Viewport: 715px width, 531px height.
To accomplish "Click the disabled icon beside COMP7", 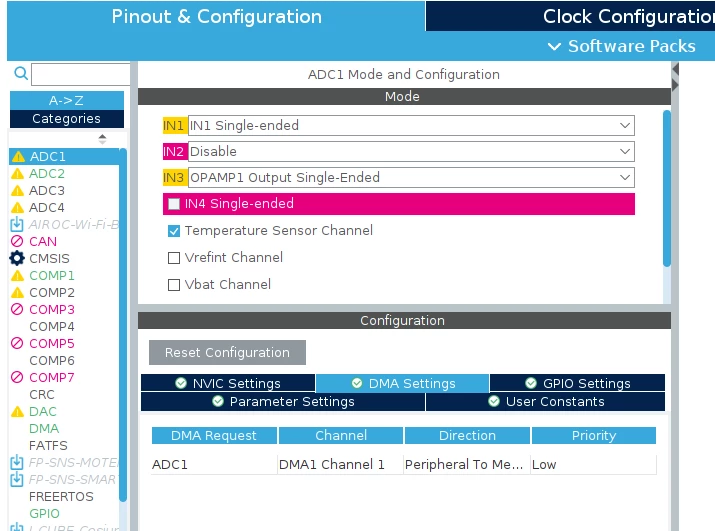I will click(17, 377).
